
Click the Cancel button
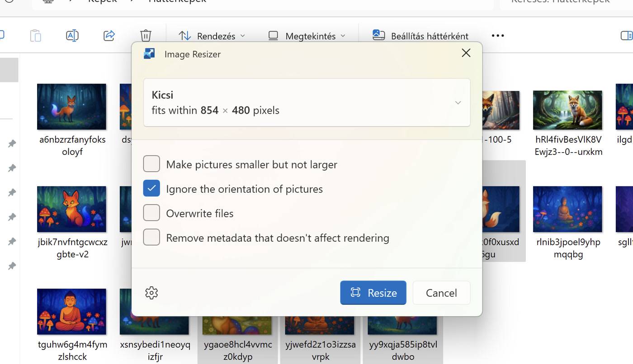tap(441, 293)
